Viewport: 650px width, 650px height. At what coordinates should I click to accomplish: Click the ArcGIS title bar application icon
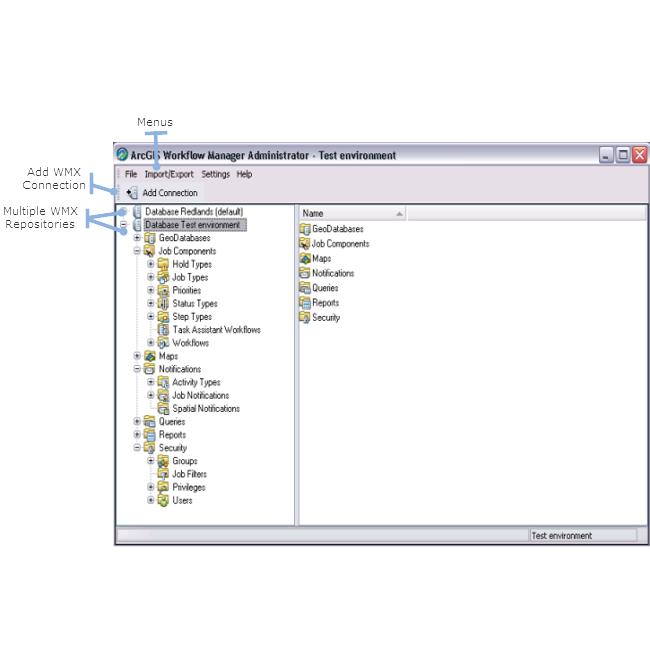tap(122, 155)
